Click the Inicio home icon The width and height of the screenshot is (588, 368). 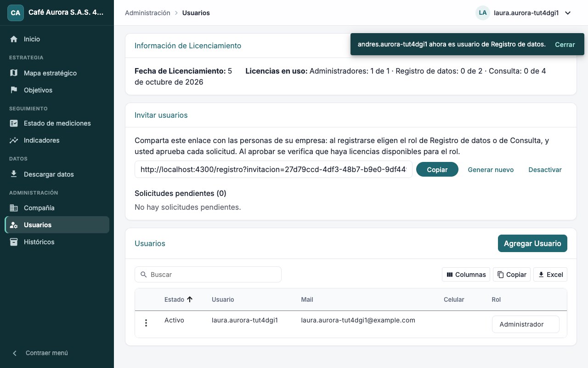(x=14, y=39)
